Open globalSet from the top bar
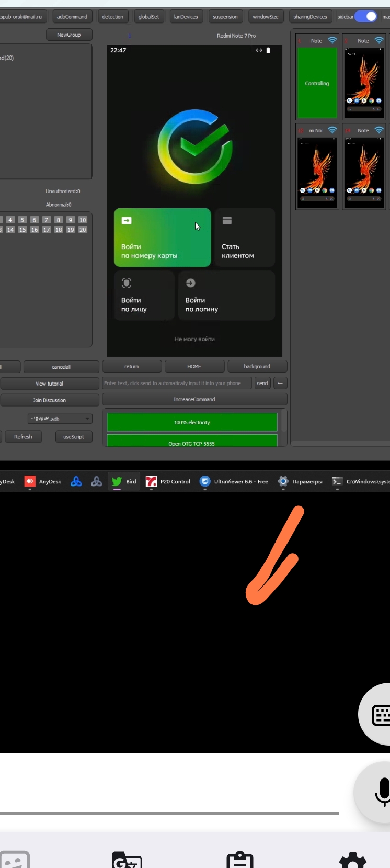The height and width of the screenshot is (868, 390). [x=148, y=17]
